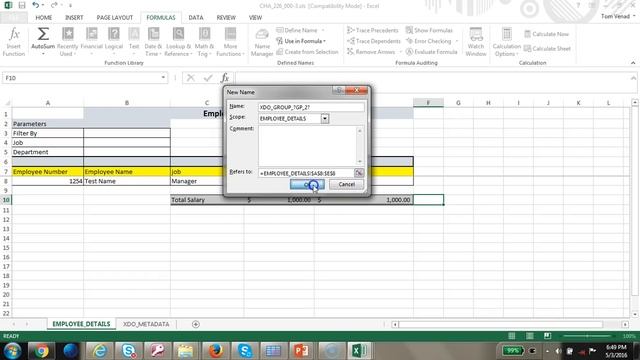Screen dimensions: 640x360
Task: Click Save icon in Quick Access Toolbar
Action: point(22,5)
